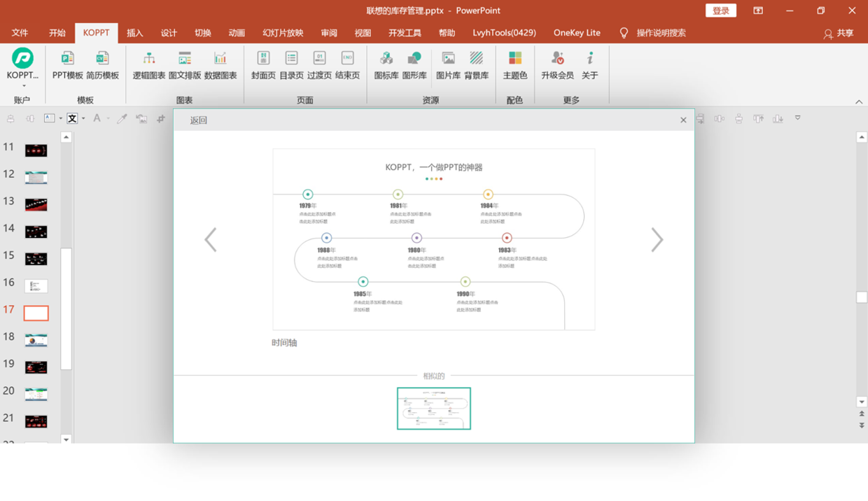Open the 图形库 shape library
The width and height of the screenshot is (868, 501).
click(414, 64)
